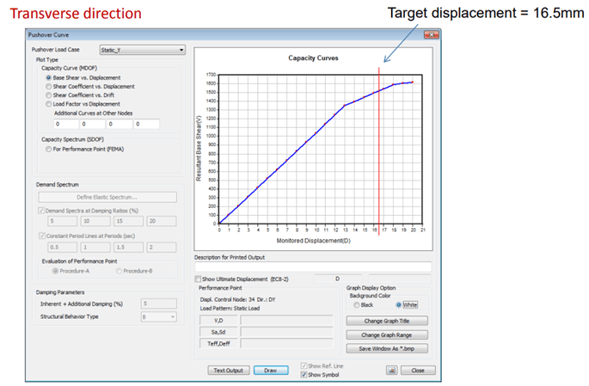The width and height of the screenshot is (589, 386).
Task: Click the damping ratio field showing 20
Action: [162, 221]
